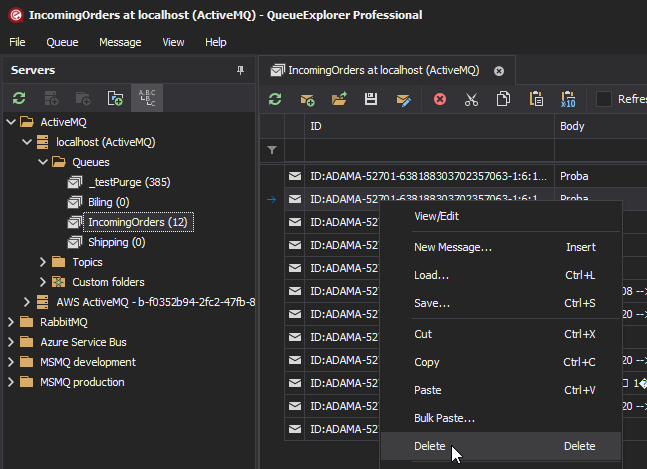Viewport: 647px width, 469px height.
Task: Open the View menu
Action: [173, 42]
